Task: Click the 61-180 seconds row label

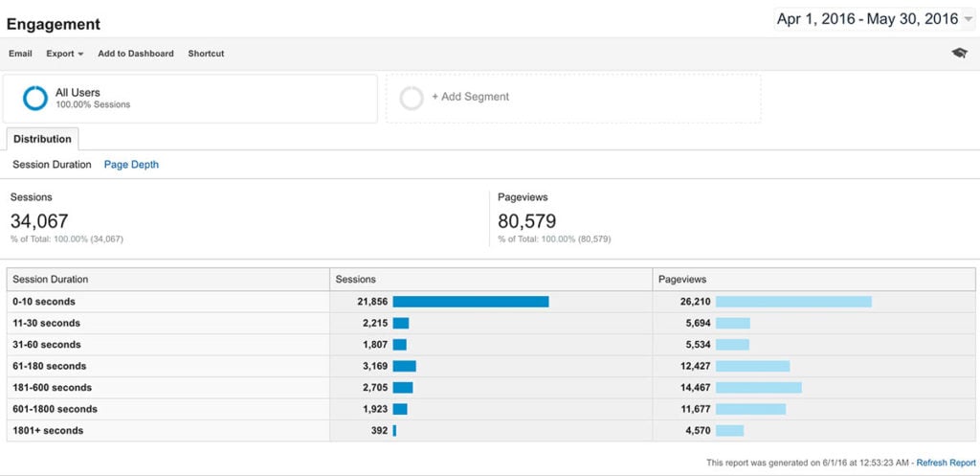Action: pyautogui.click(x=50, y=366)
